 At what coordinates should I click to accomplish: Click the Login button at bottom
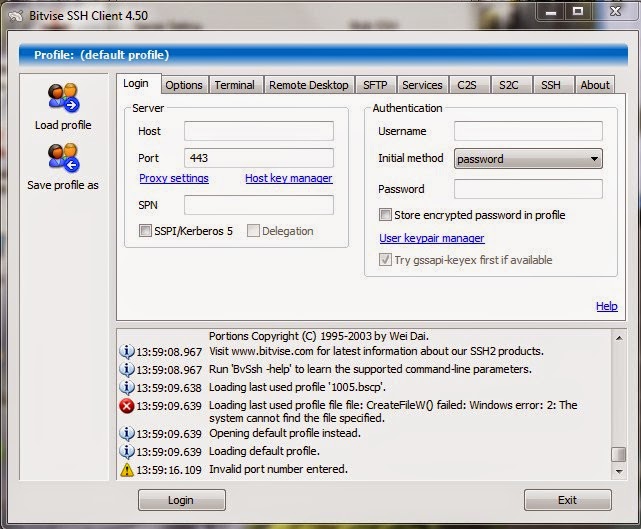[x=182, y=500]
